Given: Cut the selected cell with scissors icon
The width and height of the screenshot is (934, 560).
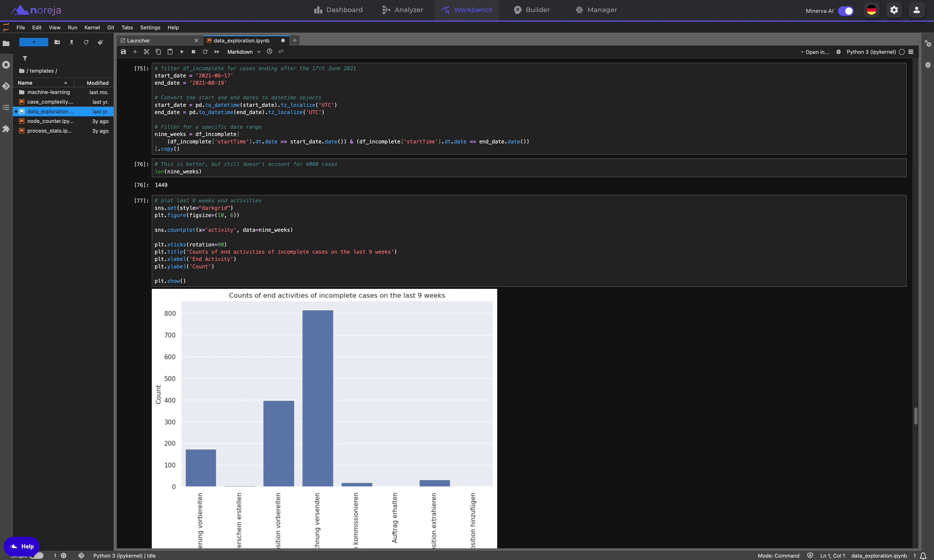Looking at the screenshot, I should pyautogui.click(x=147, y=52).
